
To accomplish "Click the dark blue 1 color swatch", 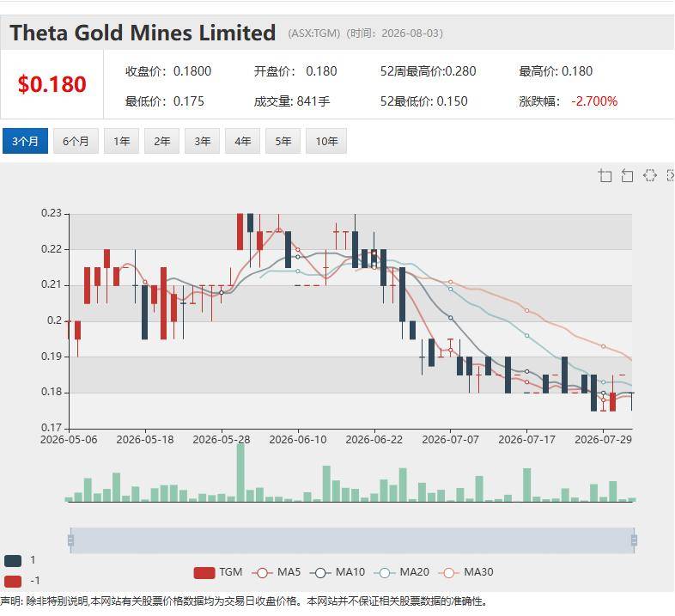I will click(13, 560).
